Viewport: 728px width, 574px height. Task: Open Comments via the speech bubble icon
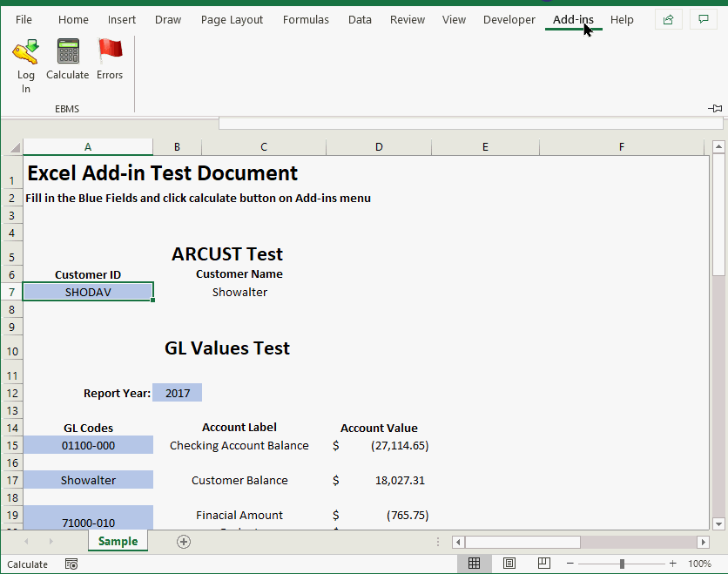coord(703,18)
